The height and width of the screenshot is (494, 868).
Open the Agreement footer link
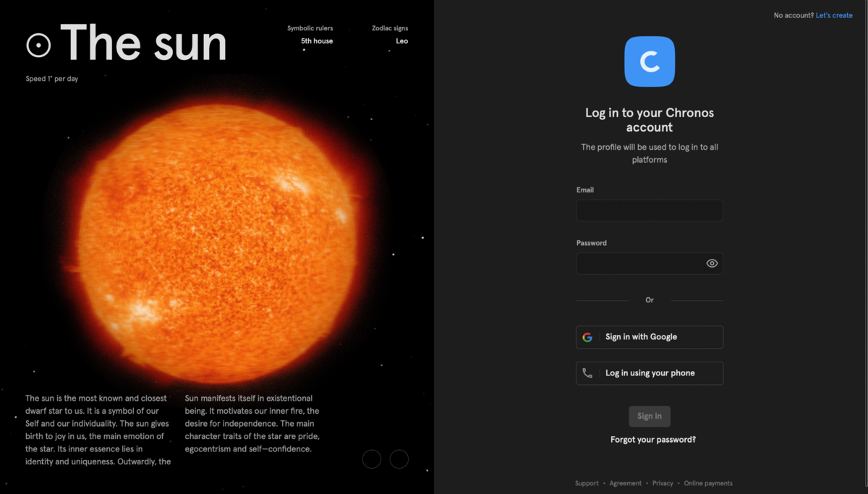(625, 483)
